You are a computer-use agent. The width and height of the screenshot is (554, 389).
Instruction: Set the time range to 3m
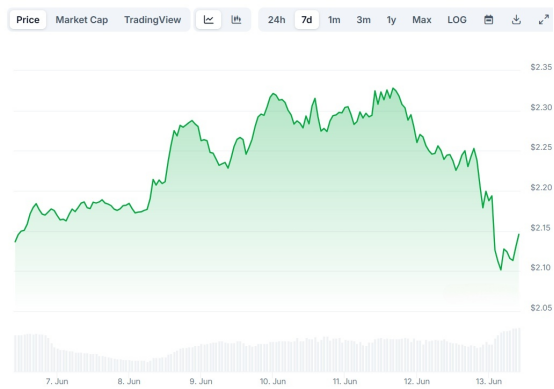click(x=363, y=19)
